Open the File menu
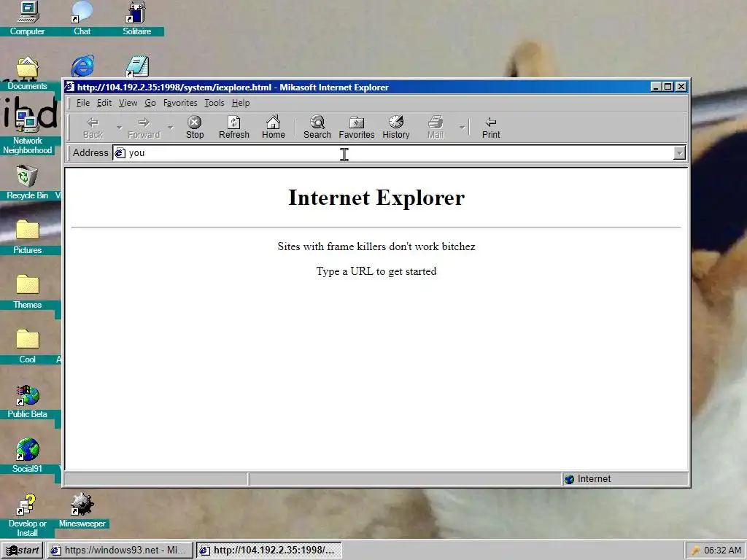The height and width of the screenshot is (560, 747). [x=83, y=103]
